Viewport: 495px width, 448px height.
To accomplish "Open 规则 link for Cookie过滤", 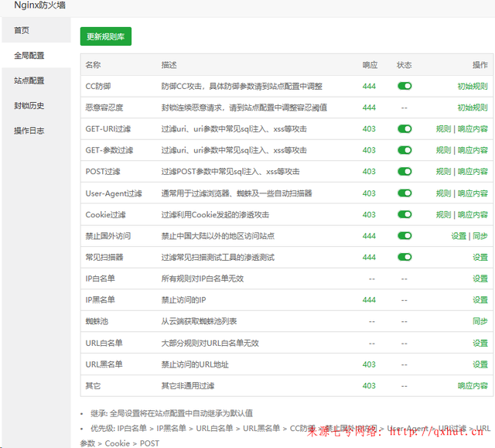I will [x=443, y=214].
